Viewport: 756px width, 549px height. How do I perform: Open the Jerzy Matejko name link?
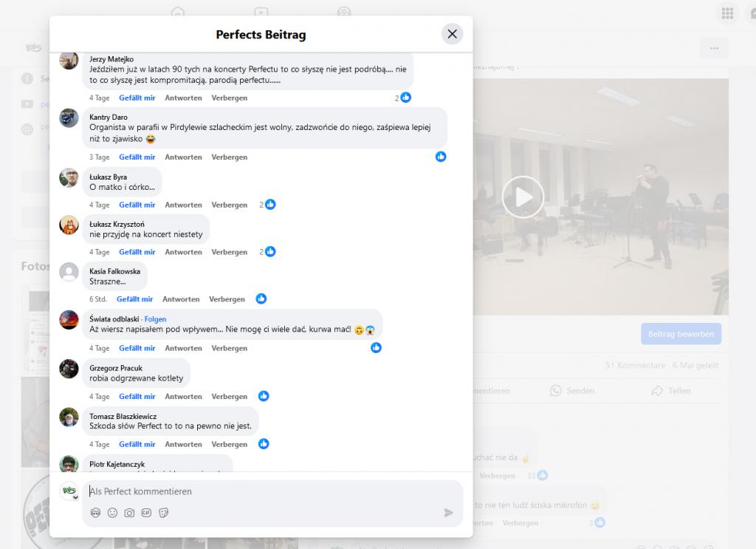pos(111,59)
